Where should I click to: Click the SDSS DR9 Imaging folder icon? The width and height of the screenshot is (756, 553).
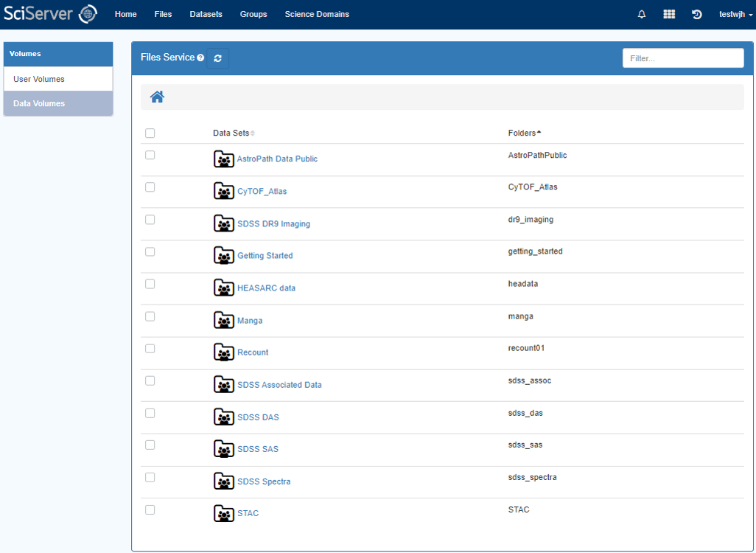coord(224,223)
